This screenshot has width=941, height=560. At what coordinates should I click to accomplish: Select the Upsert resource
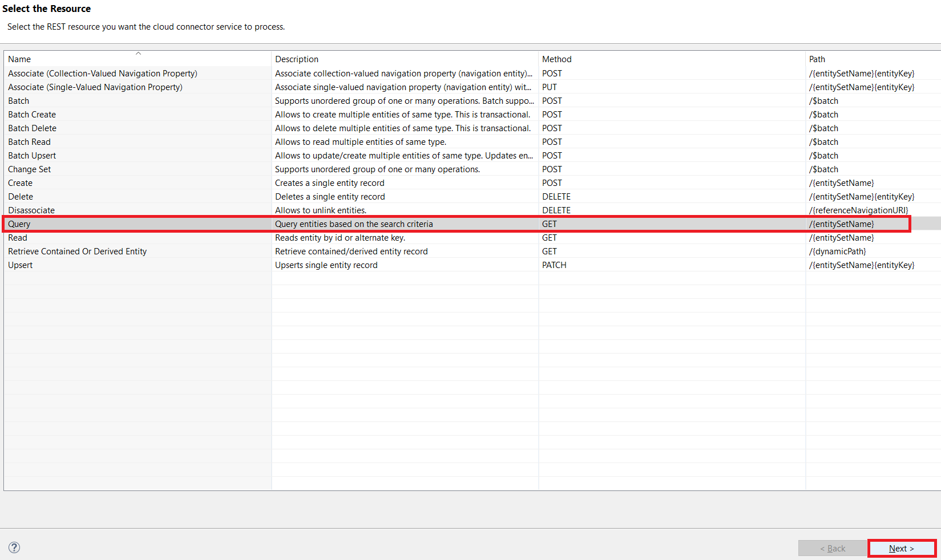pyautogui.click(x=21, y=265)
